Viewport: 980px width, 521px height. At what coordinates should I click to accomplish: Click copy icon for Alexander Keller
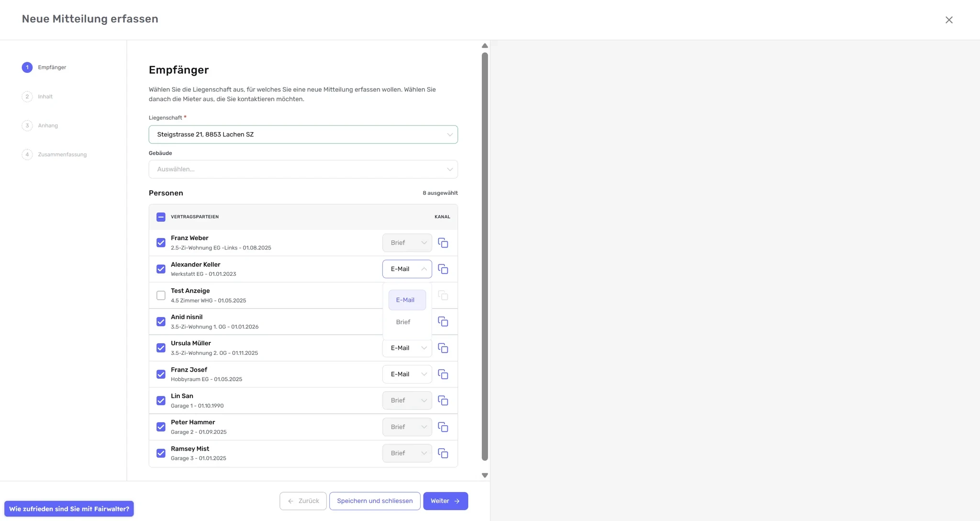[443, 269]
